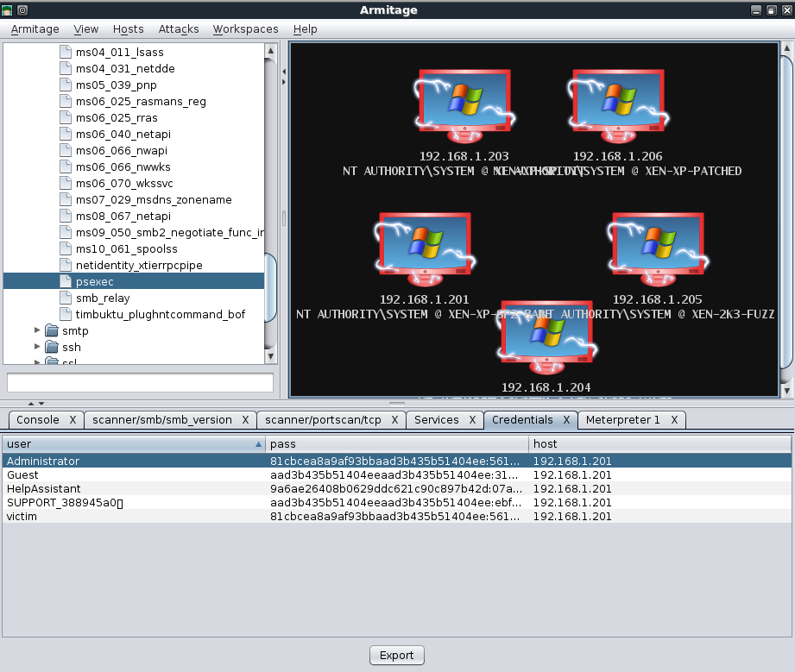The image size is (795, 672).
Task: Open the Attacks menu
Action: point(179,29)
